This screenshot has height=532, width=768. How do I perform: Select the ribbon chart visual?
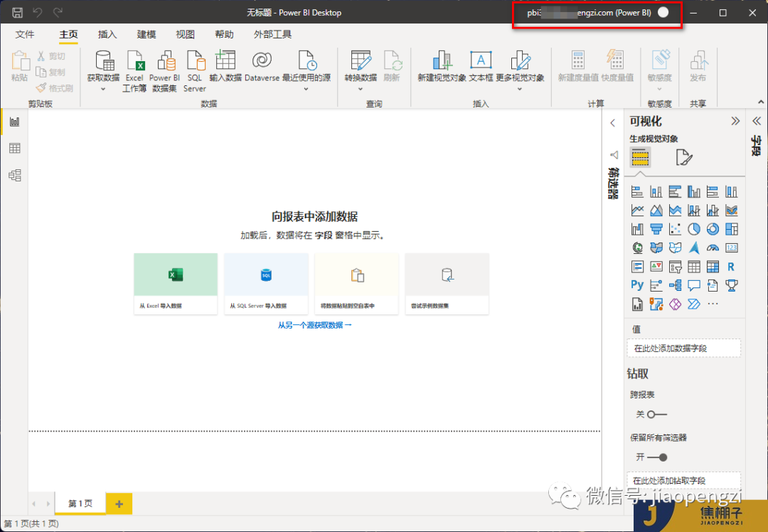[732, 211]
